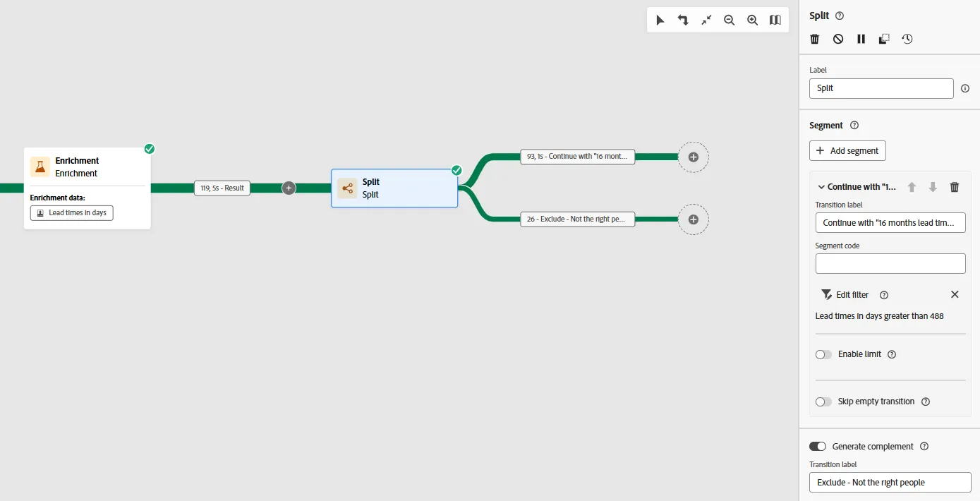Click the "119, 5s - Result" transition label

pos(222,188)
